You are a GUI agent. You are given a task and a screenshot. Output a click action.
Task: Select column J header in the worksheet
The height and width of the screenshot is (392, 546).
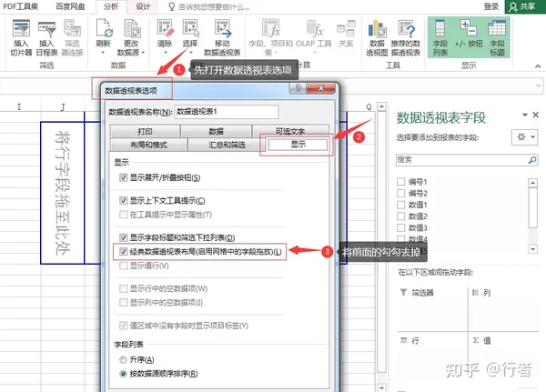63,107
